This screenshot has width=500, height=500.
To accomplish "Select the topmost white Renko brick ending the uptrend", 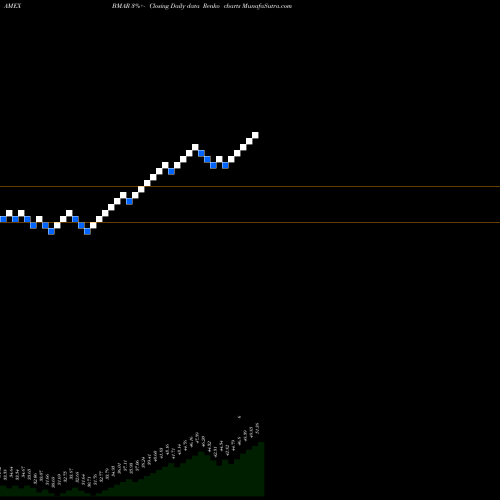I will [255, 135].
